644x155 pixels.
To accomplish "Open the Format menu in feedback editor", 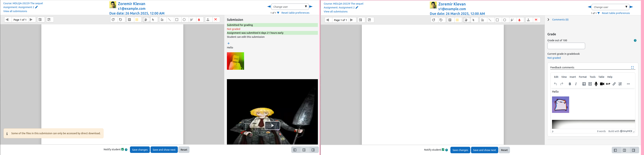I will click(x=583, y=77).
